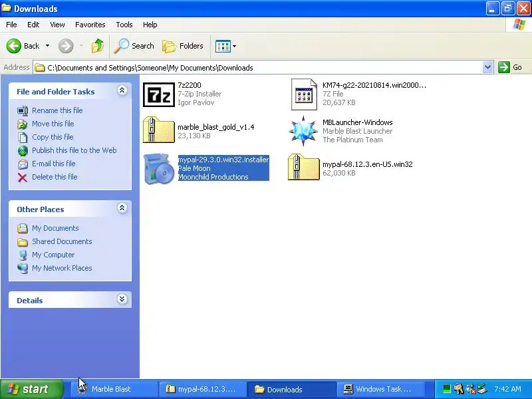The height and width of the screenshot is (399, 532).
Task: Open the Favorites menu
Action: click(x=90, y=25)
